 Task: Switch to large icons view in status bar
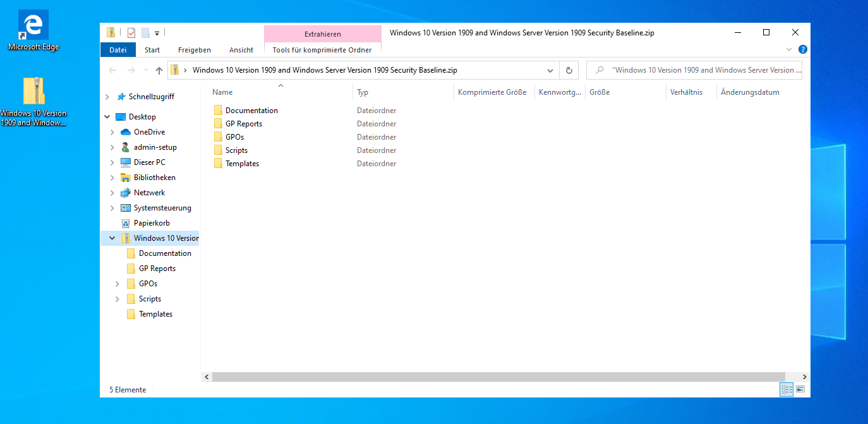(800, 390)
